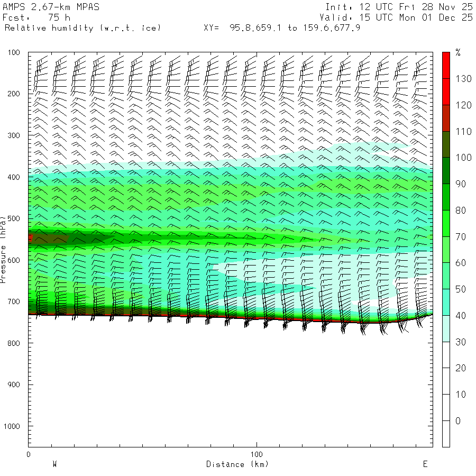Click the dark green 90-100% colorbar segment

pos(446,171)
